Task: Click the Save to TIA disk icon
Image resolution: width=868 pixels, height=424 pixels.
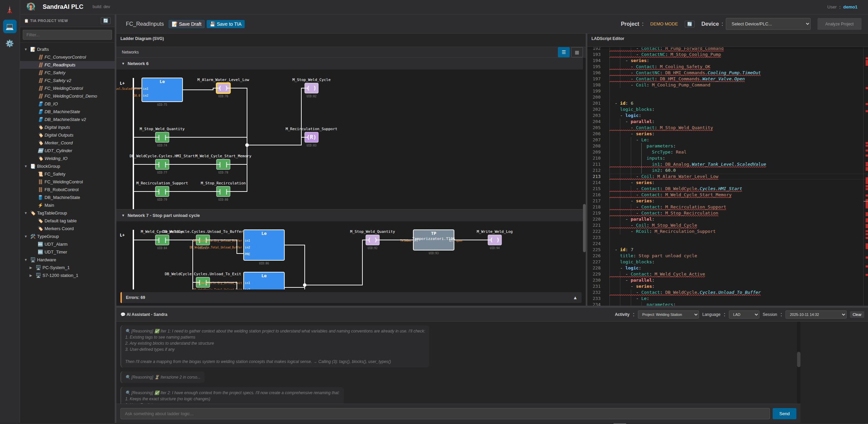Action: 212,24
